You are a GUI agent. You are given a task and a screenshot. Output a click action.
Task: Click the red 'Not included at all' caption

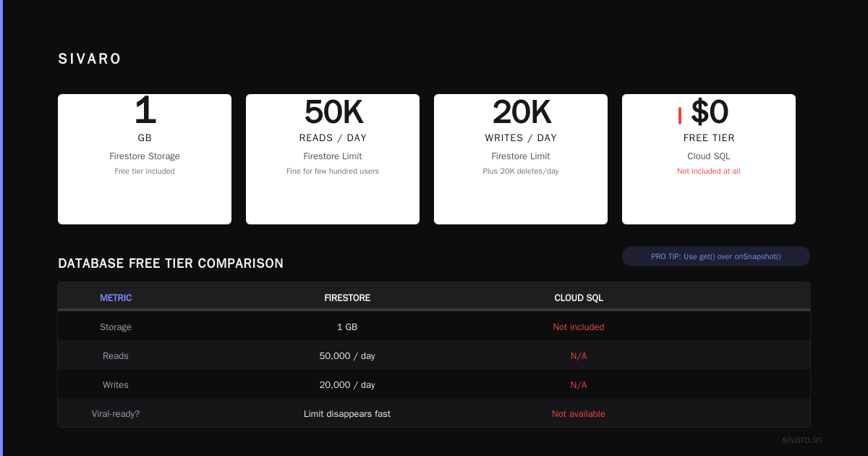pos(709,172)
